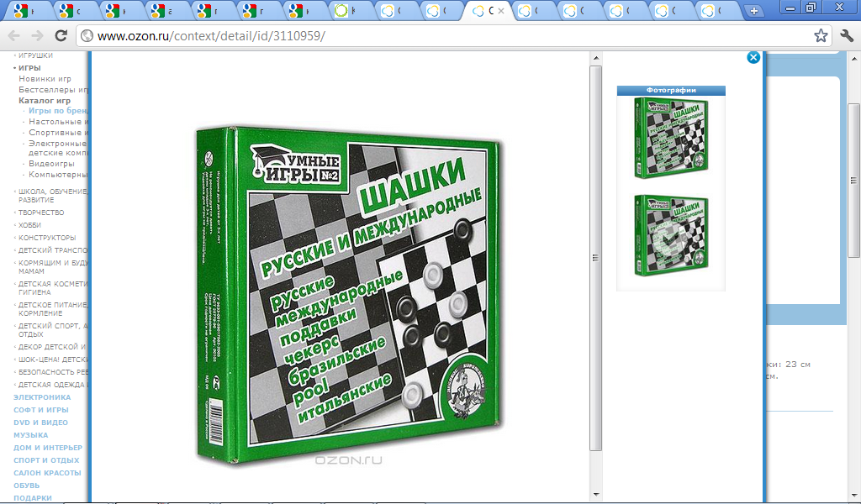
Task: Select the first checkers box thumbnail
Action: click(670, 138)
